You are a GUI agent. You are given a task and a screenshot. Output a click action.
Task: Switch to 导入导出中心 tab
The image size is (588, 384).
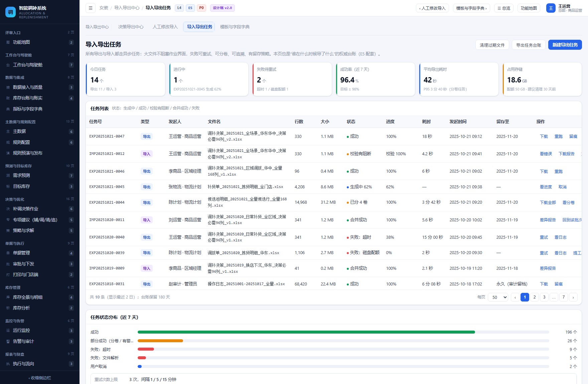[x=97, y=27]
